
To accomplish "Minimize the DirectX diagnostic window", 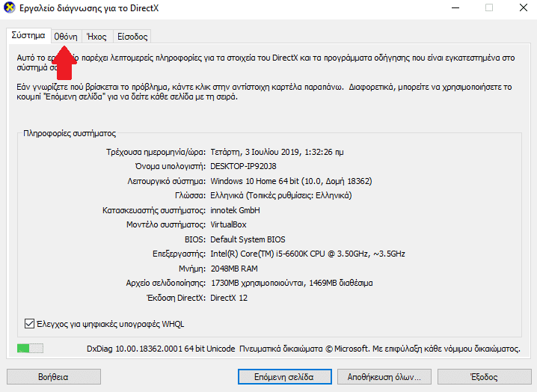I will [x=455, y=7].
